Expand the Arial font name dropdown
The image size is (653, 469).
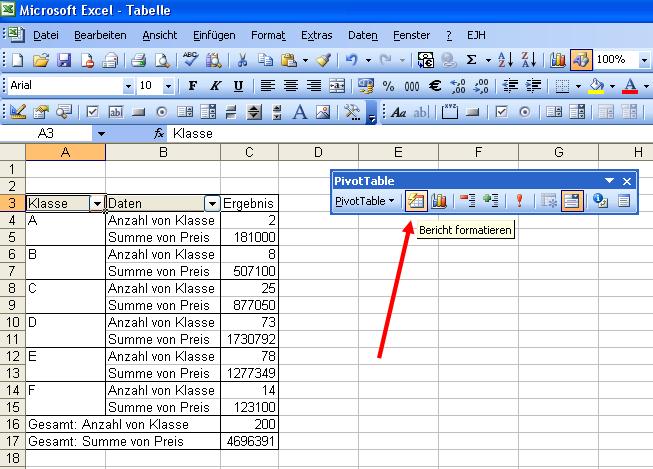coord(127,86)
